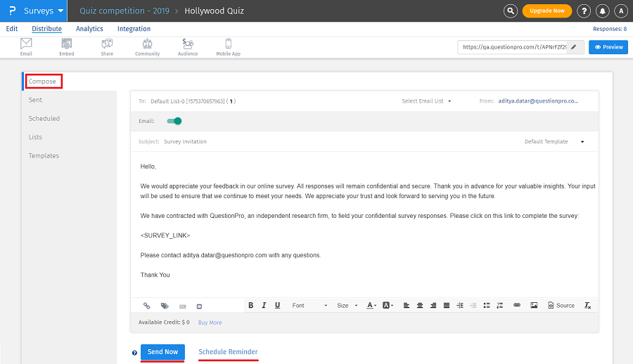This screenshot has height=364, width=633.
Task: Open the Embed distribution option
Action: 67,47
